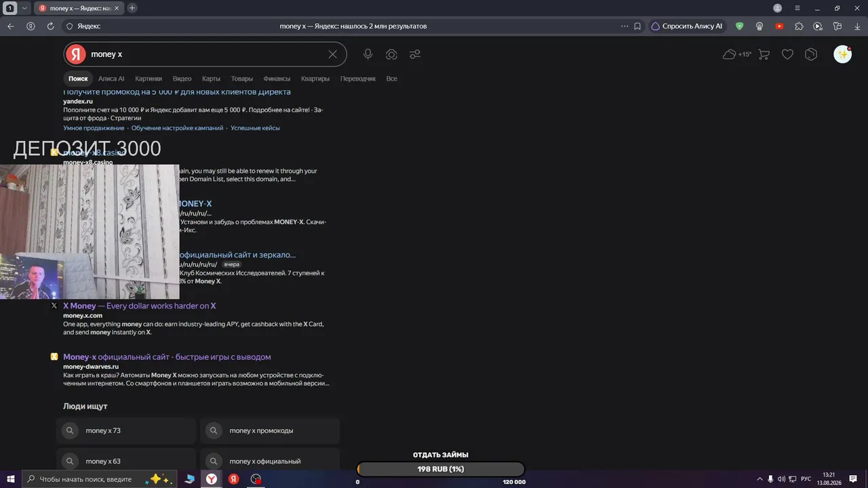Open the 'Финансы' tab
This screenshot has width=868, height=488.
(277, 79)
